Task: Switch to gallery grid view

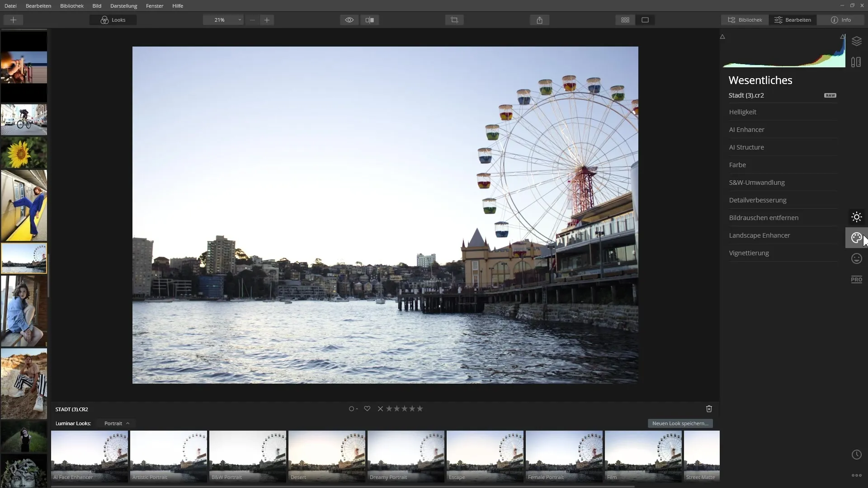Action: click(625, 20)
